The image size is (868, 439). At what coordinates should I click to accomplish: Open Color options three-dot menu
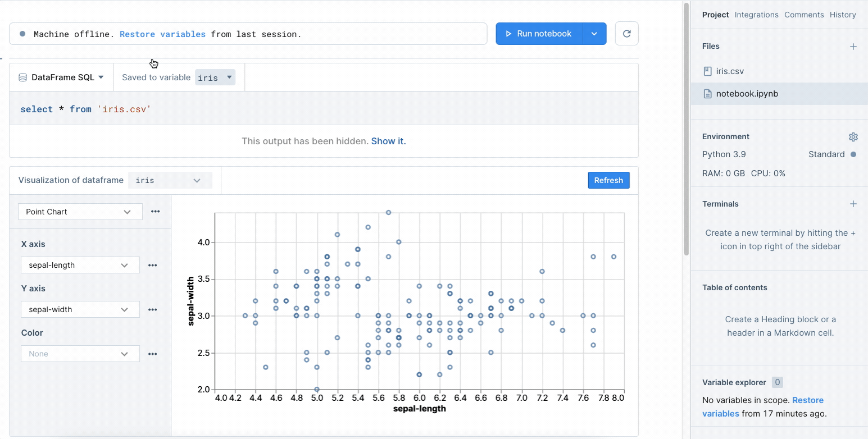[152, 354]
